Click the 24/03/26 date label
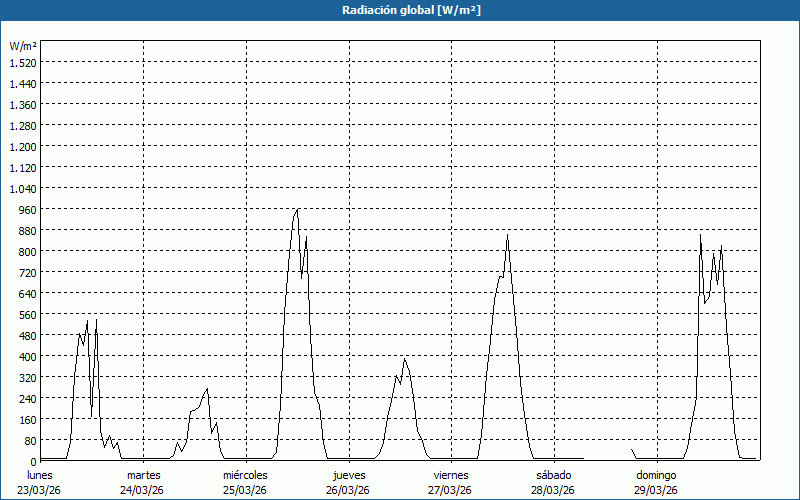This screenshot has width=800, height=500. pos(144,490)
